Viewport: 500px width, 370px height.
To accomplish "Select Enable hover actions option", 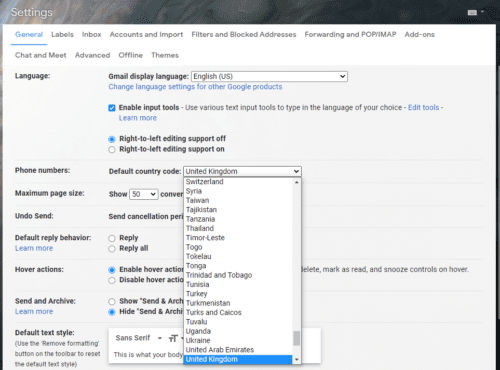I will tap(112, 270).
